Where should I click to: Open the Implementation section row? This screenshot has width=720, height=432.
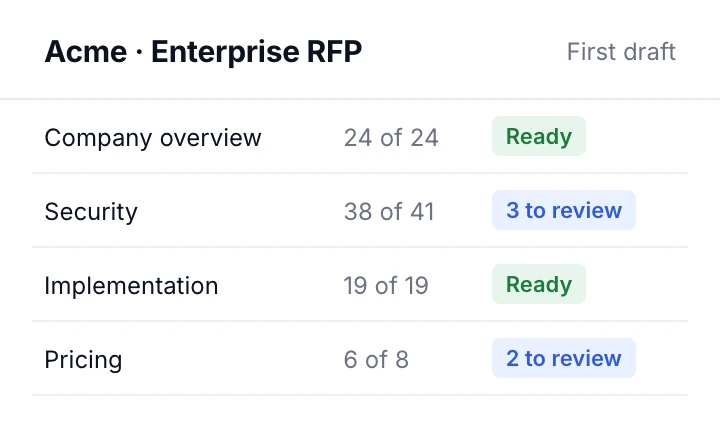click(360, 284)
